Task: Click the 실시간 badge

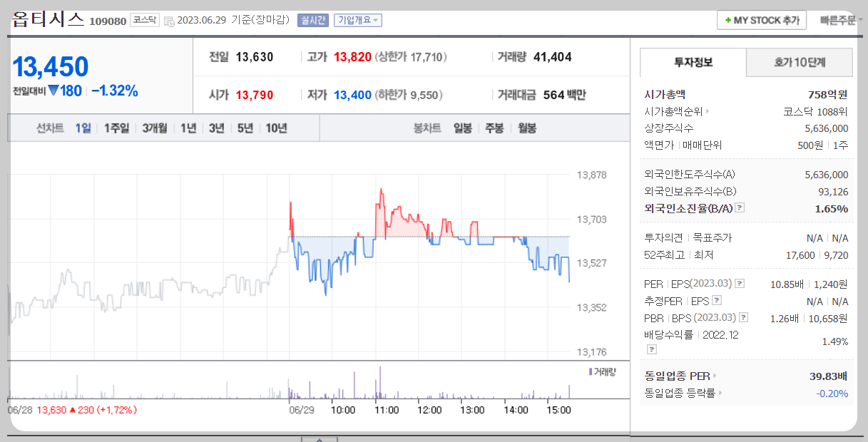Action: point(313,20)
